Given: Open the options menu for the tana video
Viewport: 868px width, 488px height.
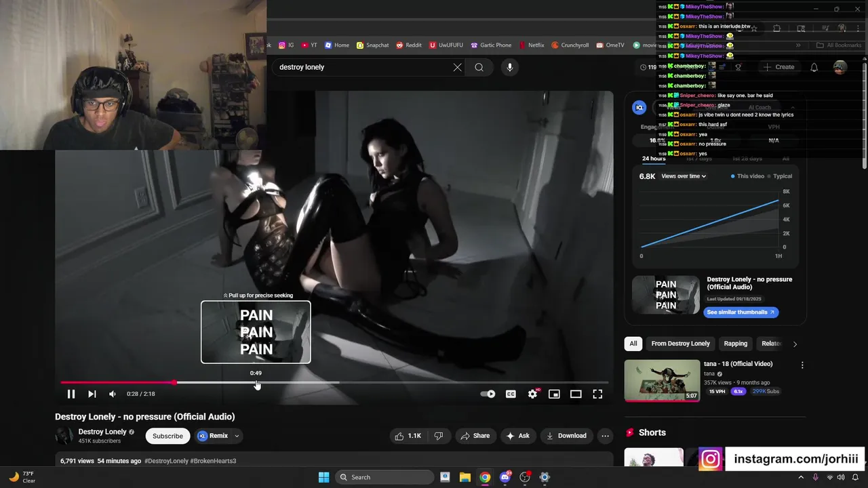Looking at the screenshot, I should click(x=802, y=365).
